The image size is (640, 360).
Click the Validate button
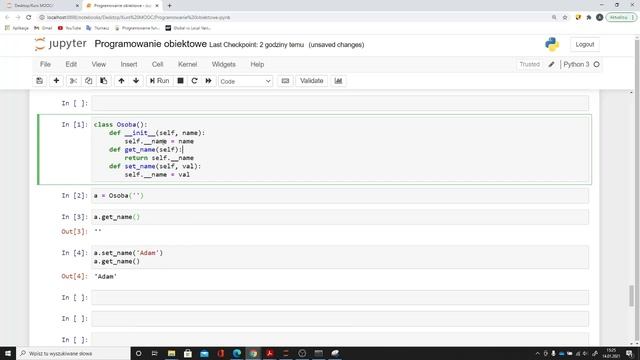[x=311, y=81]
